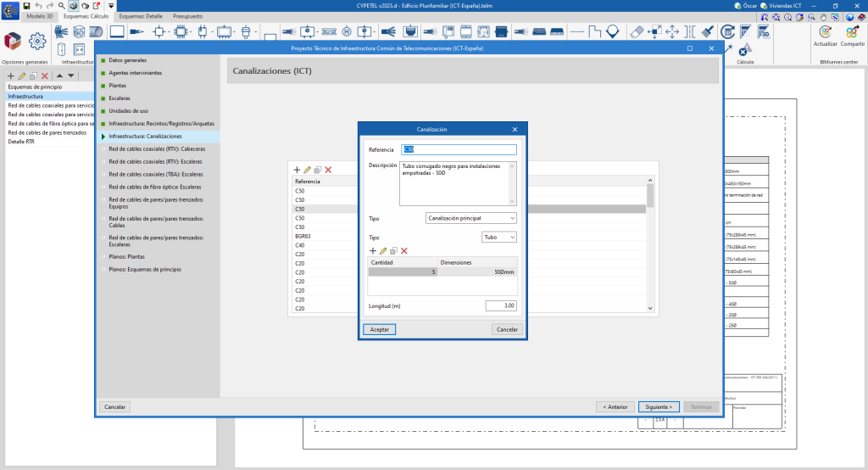Delete the selected tube row with red X
Screen dimensions: 868x470
[x=404, y=250]
